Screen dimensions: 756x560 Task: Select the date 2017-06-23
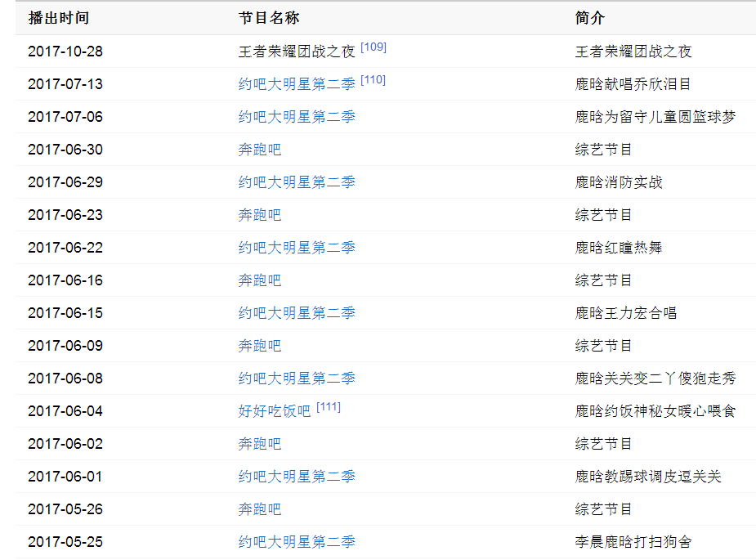[65, 215]
